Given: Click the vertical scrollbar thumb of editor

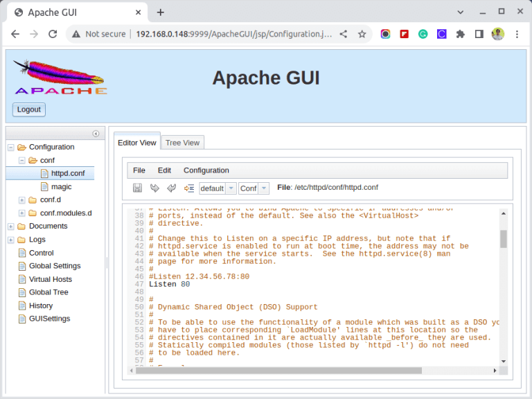Looking at the screenshot, I should click(x=504, y=239).
